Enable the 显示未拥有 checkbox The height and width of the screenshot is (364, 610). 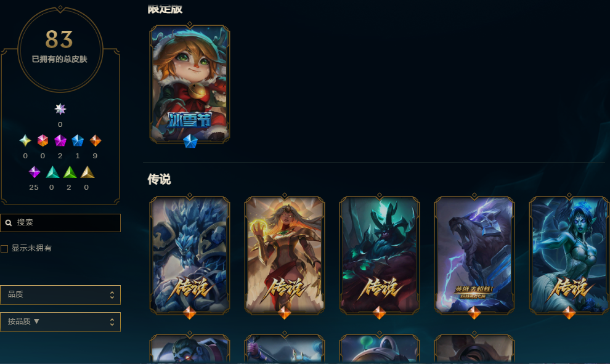5,248
